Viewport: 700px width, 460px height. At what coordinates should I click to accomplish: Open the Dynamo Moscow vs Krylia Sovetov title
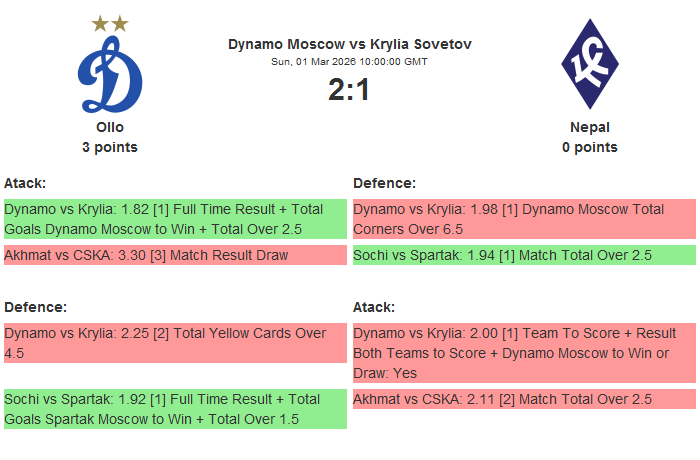point(350,44)
